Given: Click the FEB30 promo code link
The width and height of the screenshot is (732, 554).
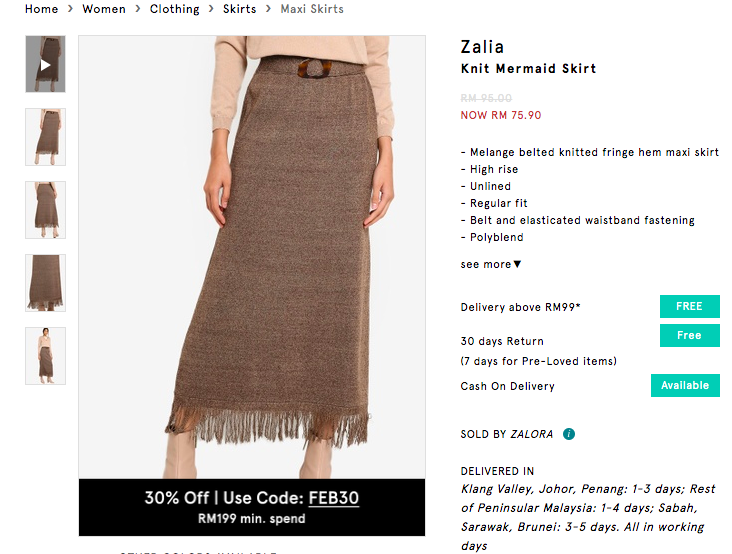Looking at the screenshot, I should tap(333, 498).
